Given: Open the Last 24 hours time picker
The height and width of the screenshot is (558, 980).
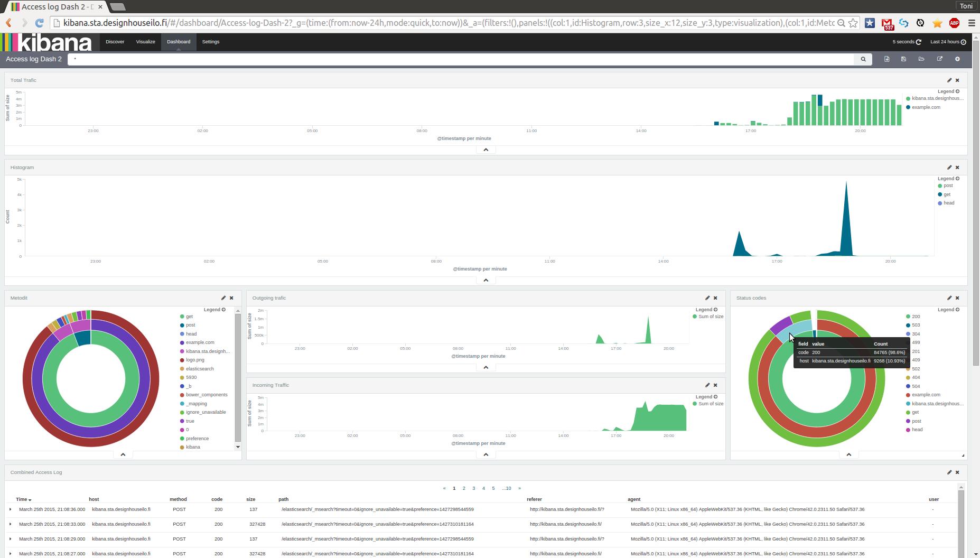Looking at the screenshot, I should click(x=948, y=42).
